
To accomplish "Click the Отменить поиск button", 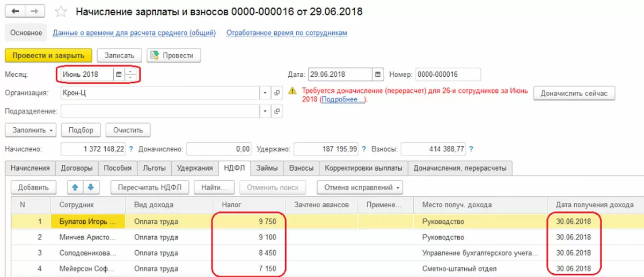I will (x=273, y=187).
